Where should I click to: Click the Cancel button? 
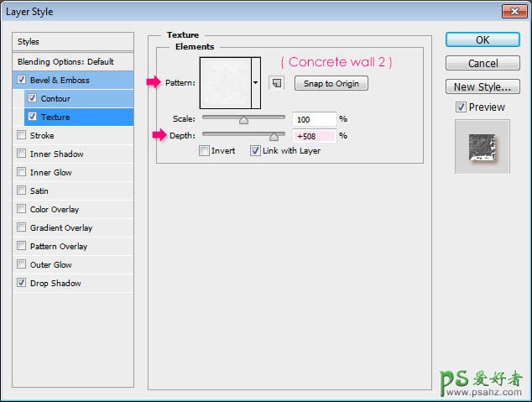[482, 63]
